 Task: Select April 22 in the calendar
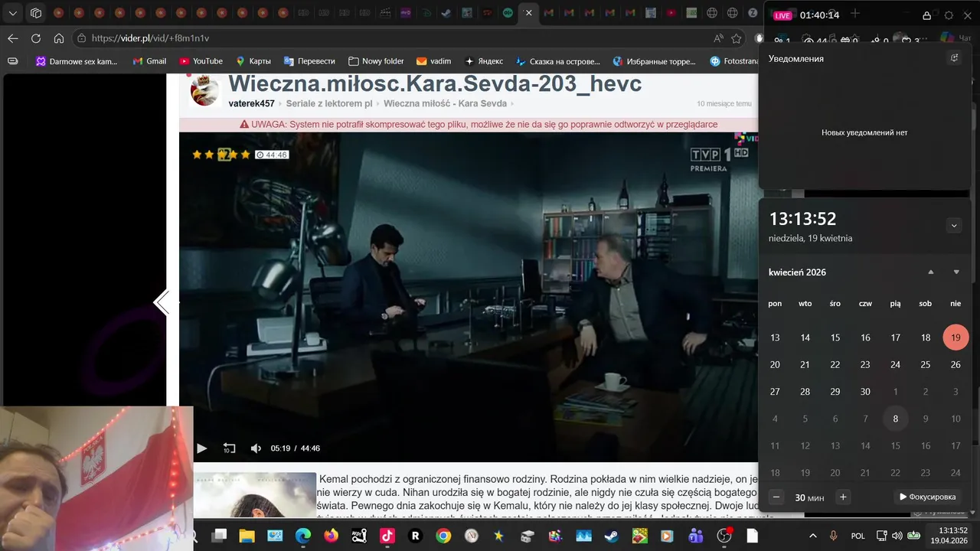pyautogui.click(x=835, y=365)
